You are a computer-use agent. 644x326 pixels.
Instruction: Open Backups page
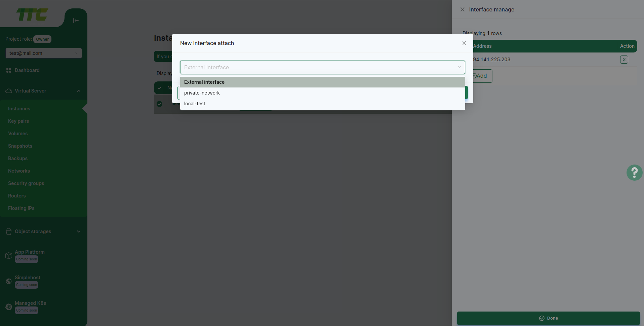point(18,158)
